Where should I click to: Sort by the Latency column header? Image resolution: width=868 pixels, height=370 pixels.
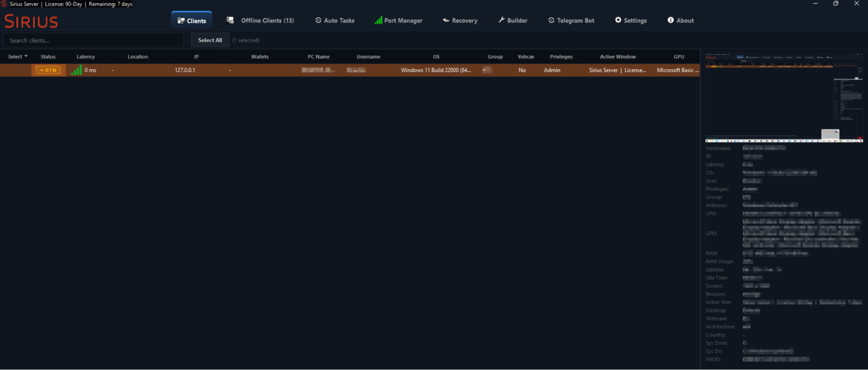click(x=86, y=57)
